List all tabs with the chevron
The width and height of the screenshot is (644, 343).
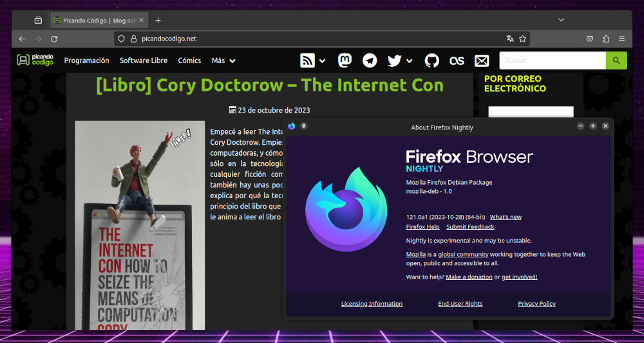(x=561, y=20)
